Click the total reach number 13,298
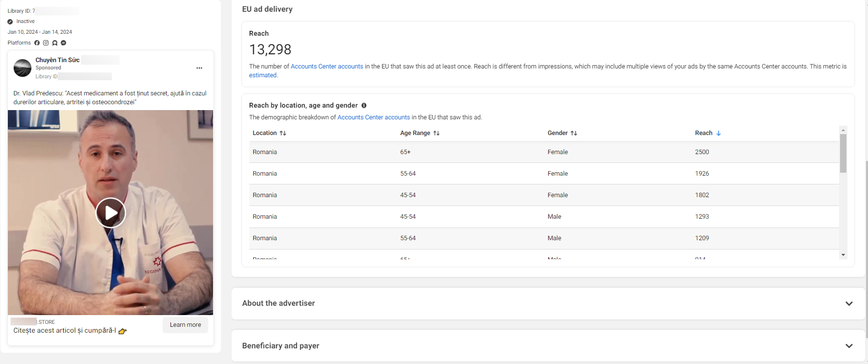Screen dimensions: 868x364 [270, 49]
